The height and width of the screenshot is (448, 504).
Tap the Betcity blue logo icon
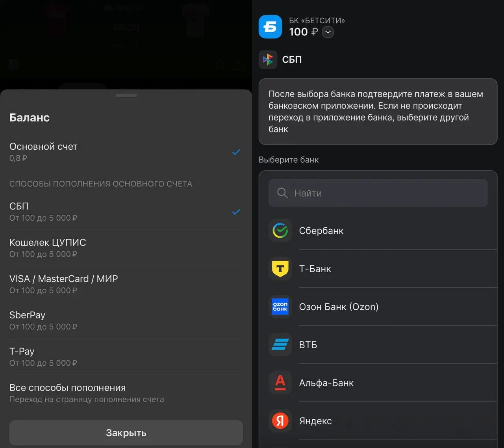(x=270, y=27)
